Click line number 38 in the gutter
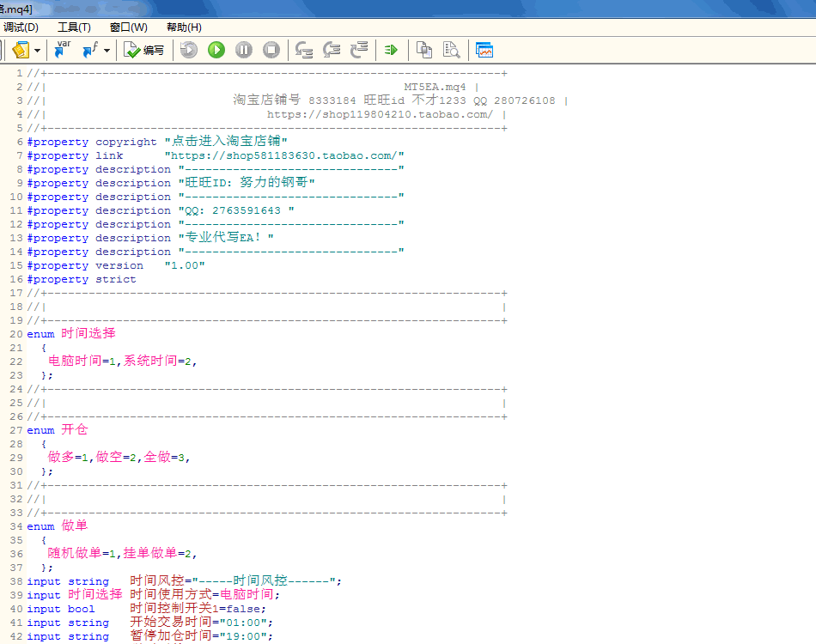Viewport: 816px width, 644px height. pyautogui.click(x=16, y=581)
